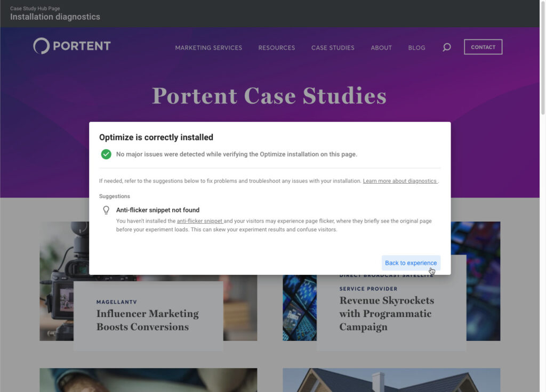Open the search magnifying glass icon

click(x=446, y=47)
